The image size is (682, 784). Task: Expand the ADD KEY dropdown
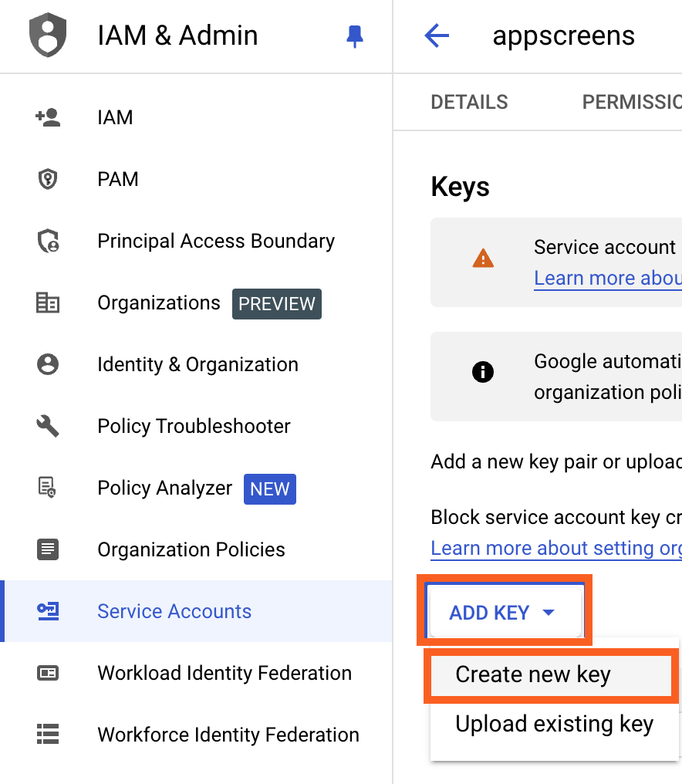[x=503, y=613]
